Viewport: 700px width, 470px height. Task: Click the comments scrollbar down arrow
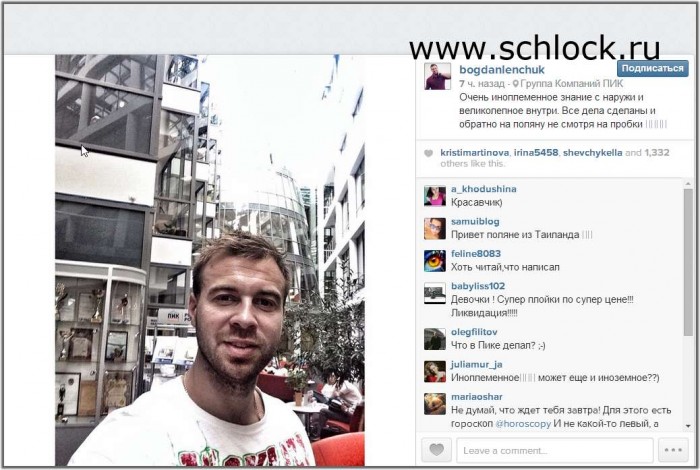pos(688,426)
